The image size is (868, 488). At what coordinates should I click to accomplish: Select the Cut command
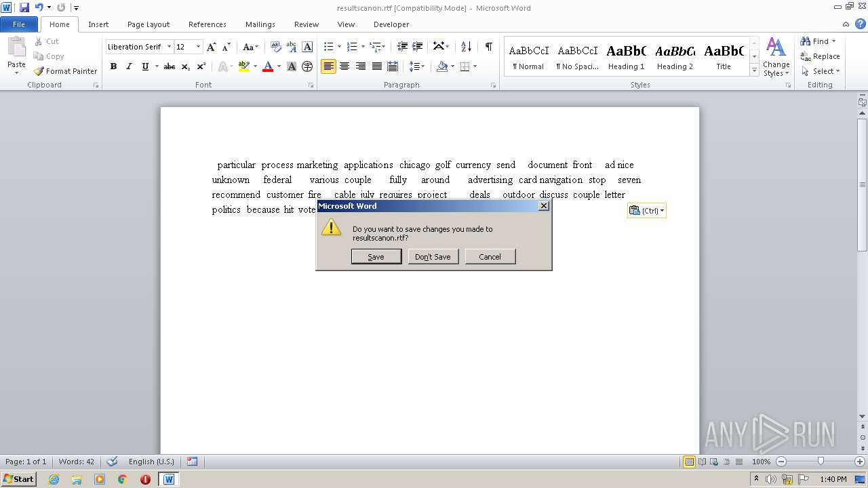[46, 41]
